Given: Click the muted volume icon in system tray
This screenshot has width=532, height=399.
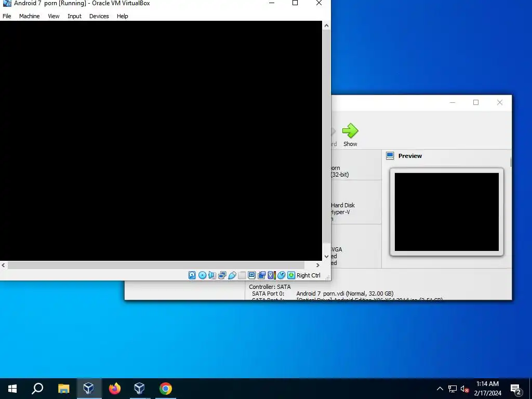Looking at the screenshot, I should [465, 389].
